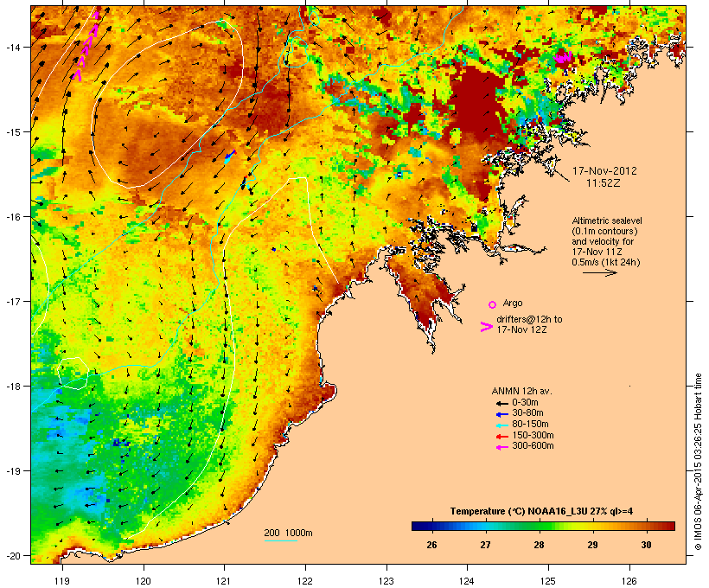
Task: Click the magenta Argo circle symbol
Action: click(x=493, y=304)
